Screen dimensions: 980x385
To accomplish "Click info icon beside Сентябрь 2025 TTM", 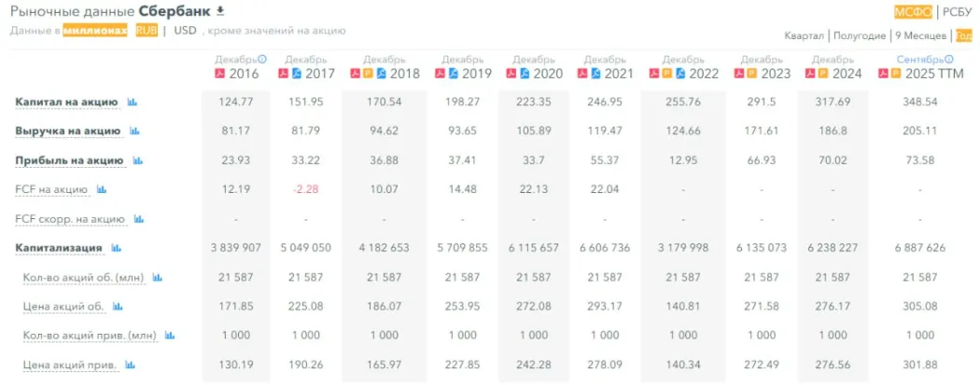I will click(x=948, y=59).
